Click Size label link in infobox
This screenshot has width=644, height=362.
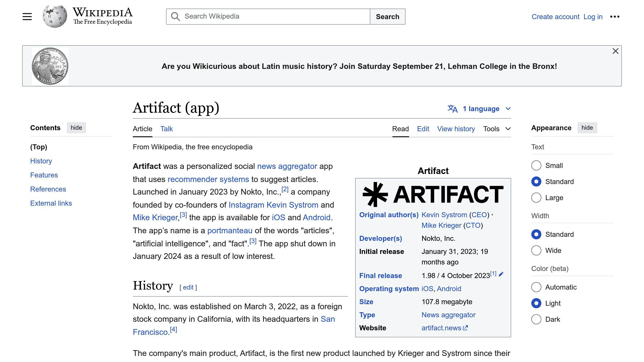pos(366,302)
